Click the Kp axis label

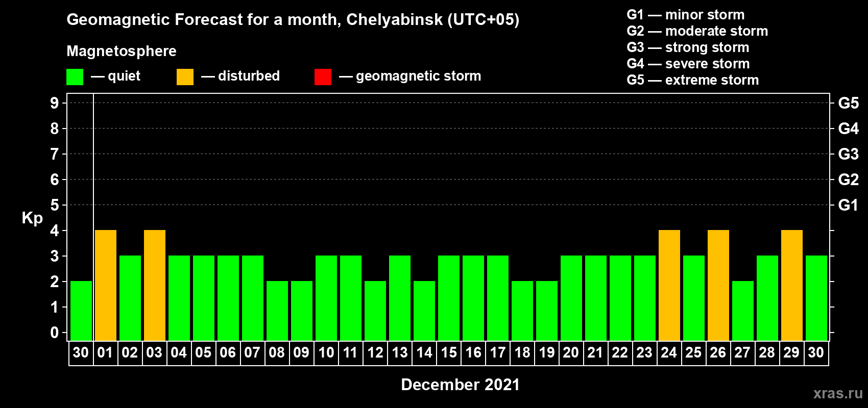click(32, 218)
